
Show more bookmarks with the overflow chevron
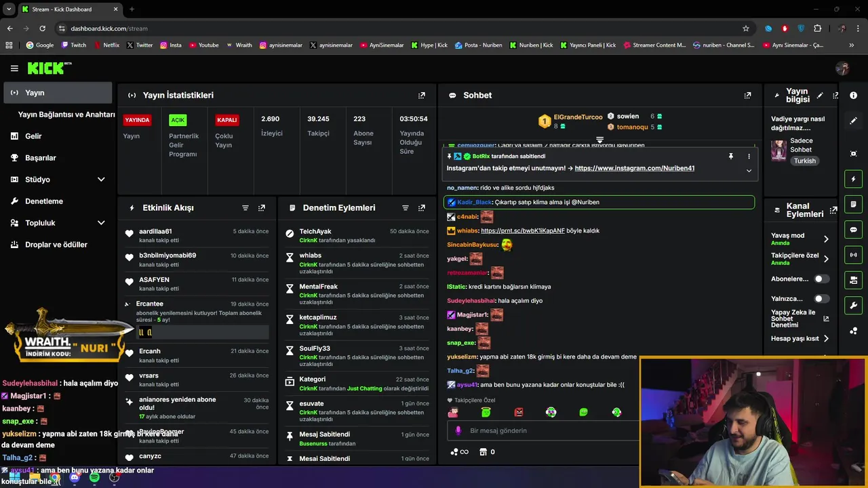coord(852,45)
